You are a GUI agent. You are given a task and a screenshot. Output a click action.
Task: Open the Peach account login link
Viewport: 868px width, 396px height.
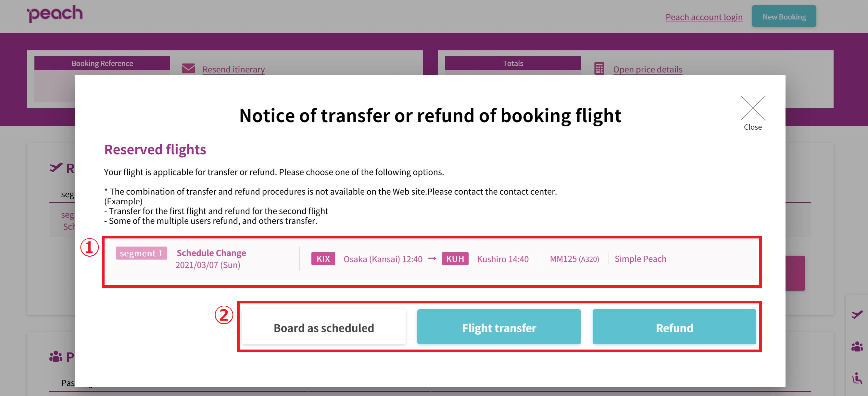click(704, 17)
